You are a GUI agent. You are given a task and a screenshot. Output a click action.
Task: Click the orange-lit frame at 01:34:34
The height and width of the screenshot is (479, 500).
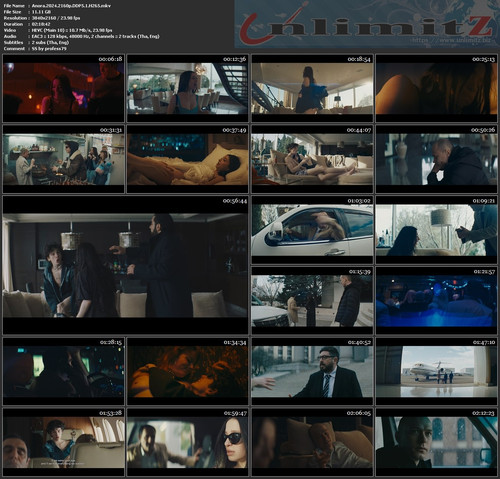coord(188,371)
